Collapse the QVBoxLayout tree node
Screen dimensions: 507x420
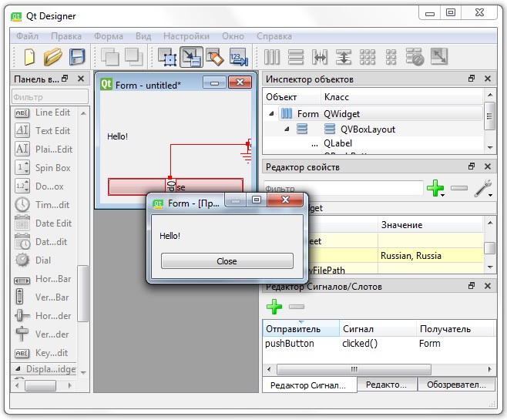[287, 129]
